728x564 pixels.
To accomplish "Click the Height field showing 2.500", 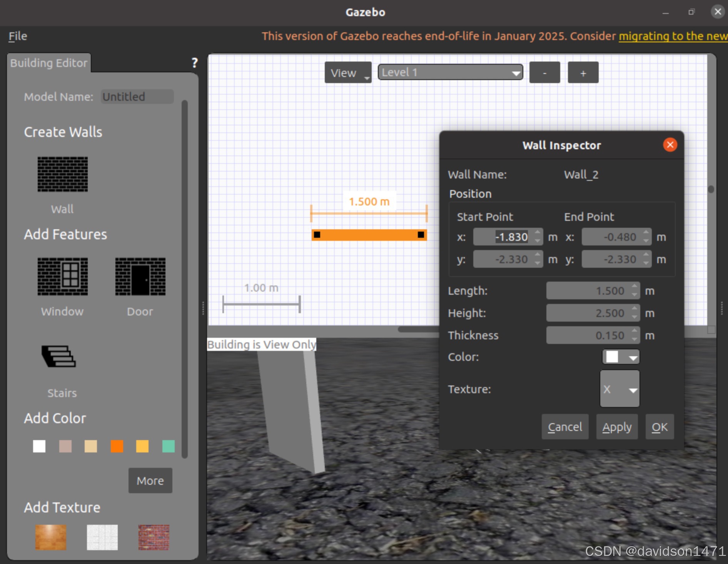I will [x=593, y=313].
